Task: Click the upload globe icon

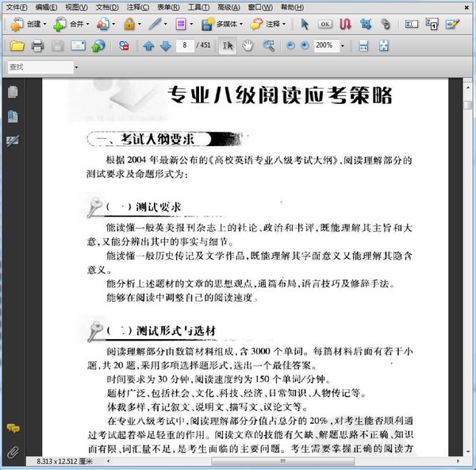Action: (98, 46)
